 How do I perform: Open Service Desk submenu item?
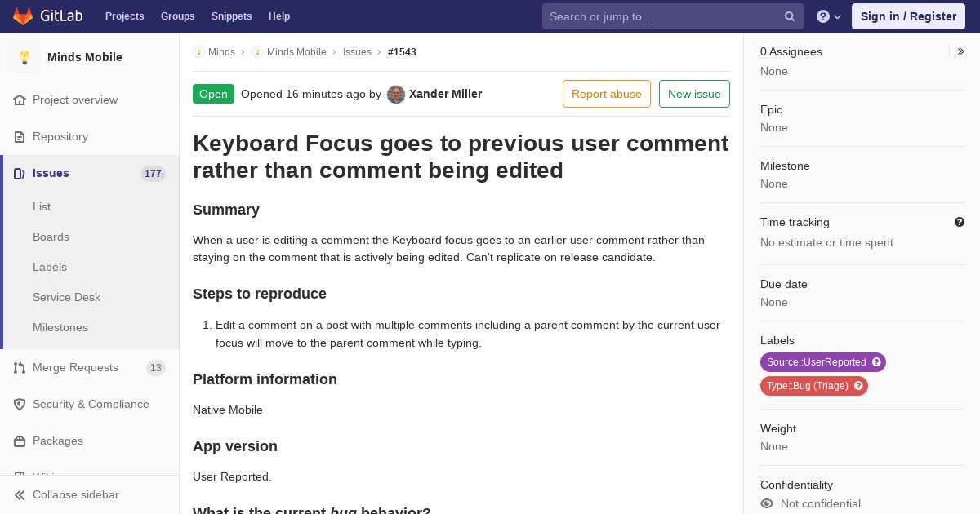(x=66, y=297)
